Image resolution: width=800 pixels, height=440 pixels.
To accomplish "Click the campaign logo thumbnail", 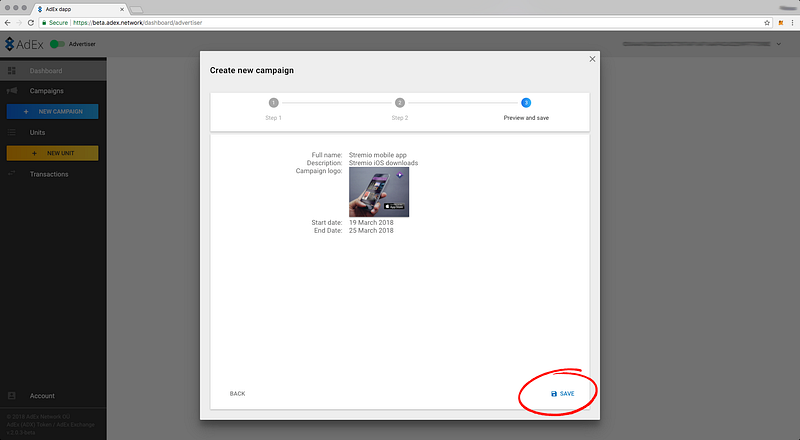I will 379,192.
